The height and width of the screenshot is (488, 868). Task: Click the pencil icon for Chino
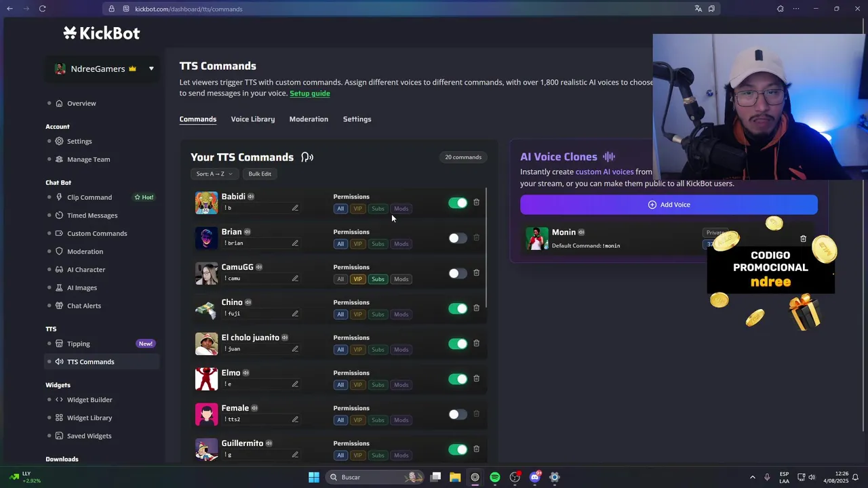point(295,314)
